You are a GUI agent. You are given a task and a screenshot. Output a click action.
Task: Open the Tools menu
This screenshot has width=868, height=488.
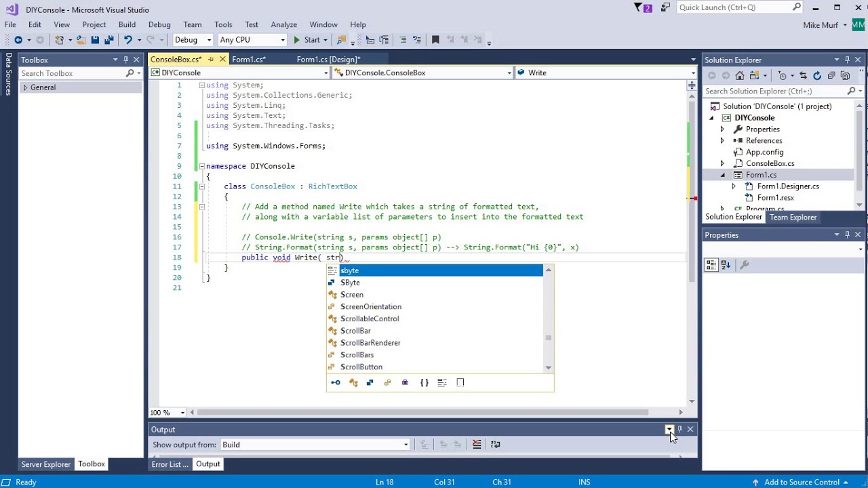223,24
